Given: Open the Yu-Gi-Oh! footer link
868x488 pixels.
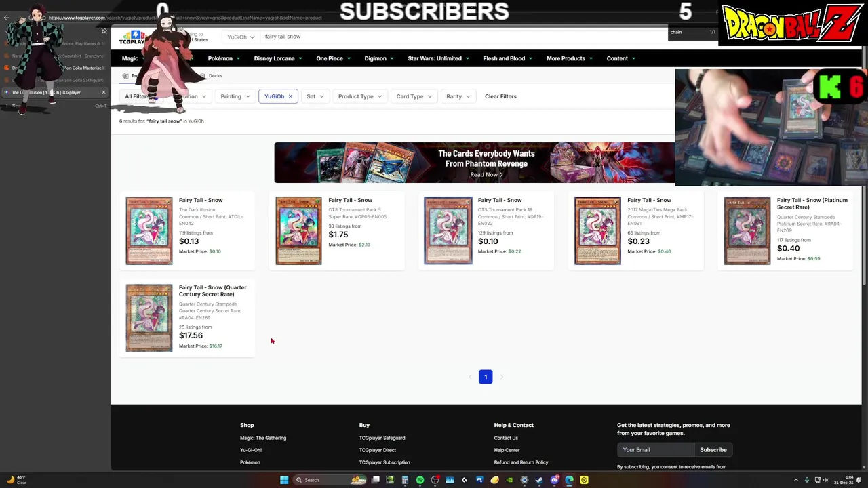Looking at the screenshot, I should pyautogui.click(x=250, y=450).
